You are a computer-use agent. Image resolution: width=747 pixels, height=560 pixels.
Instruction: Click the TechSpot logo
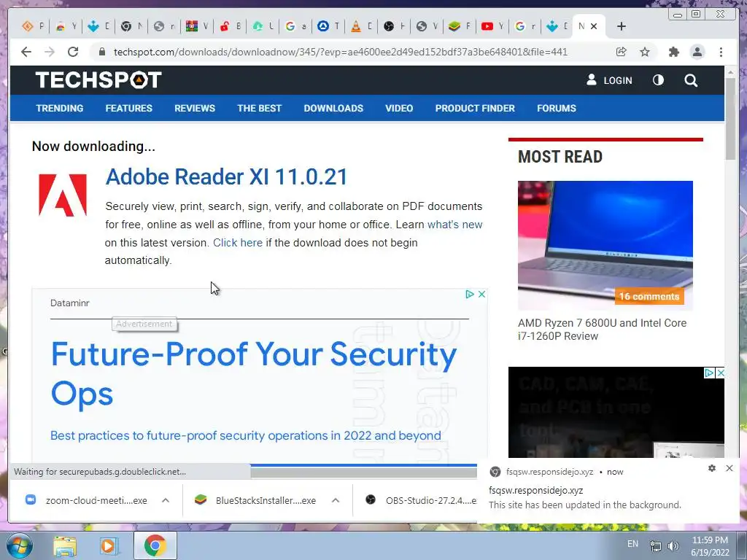pyautogui.click(x=98, y=80)
